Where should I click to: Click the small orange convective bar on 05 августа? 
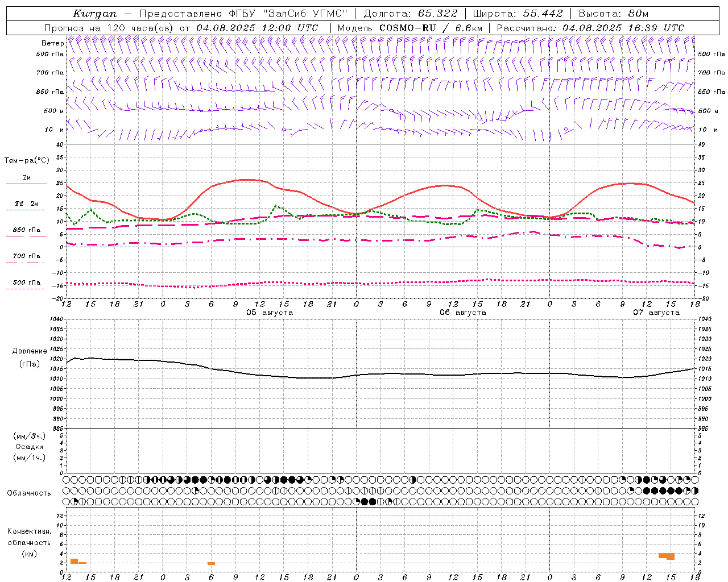[x=211, y=563]
